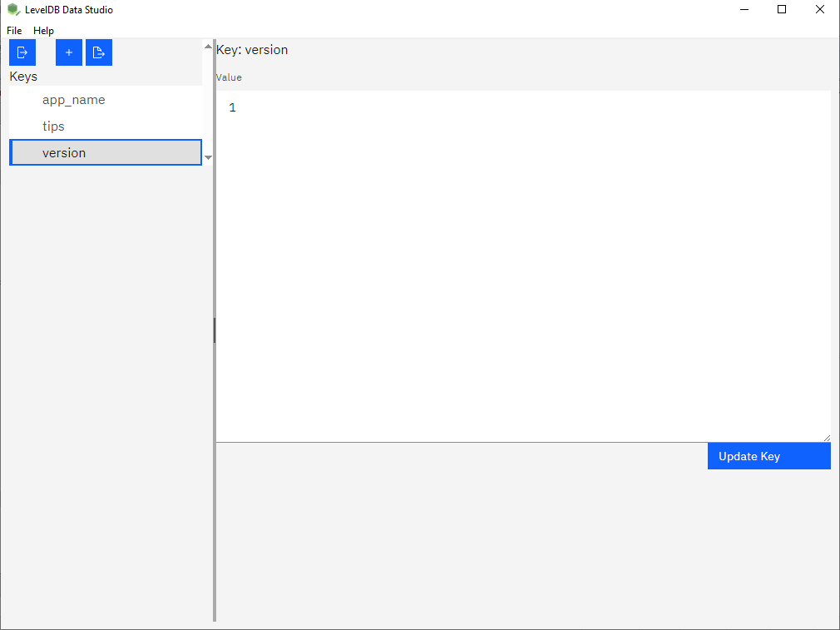
Task: Minimize the LevelDB Data Studio window
Action: pos(744,9)
